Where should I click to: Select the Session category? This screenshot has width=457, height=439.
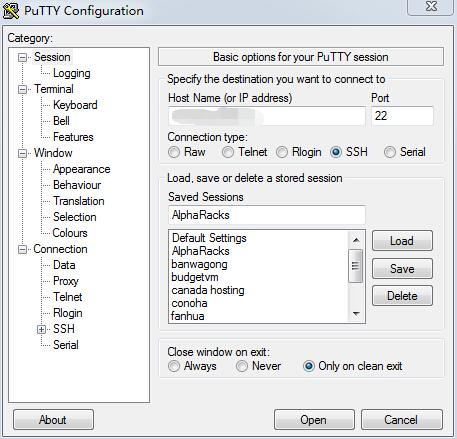tap(52, 57)
